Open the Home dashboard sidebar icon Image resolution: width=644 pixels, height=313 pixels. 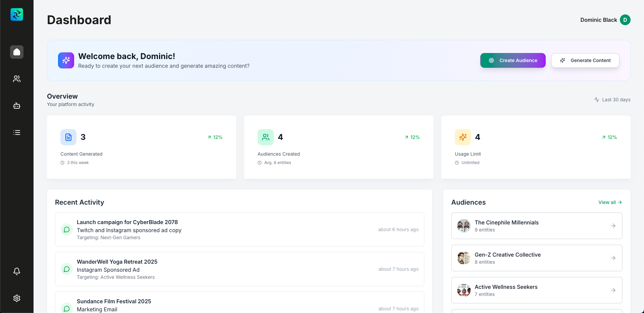17,52
